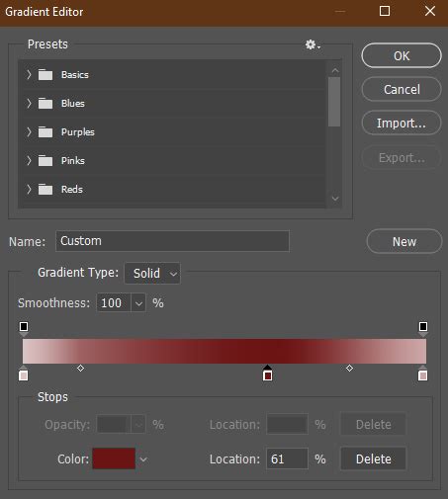This screenshot has width=448, height=499.
Task: Click the color stop Location field showing 61
Action: (x=287, y=458)
